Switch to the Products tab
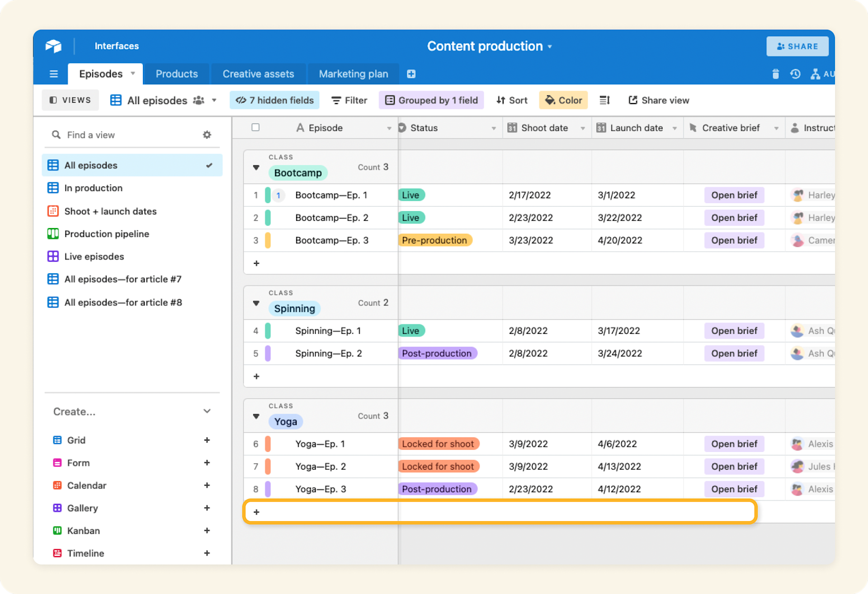 [x=176, y=73]
